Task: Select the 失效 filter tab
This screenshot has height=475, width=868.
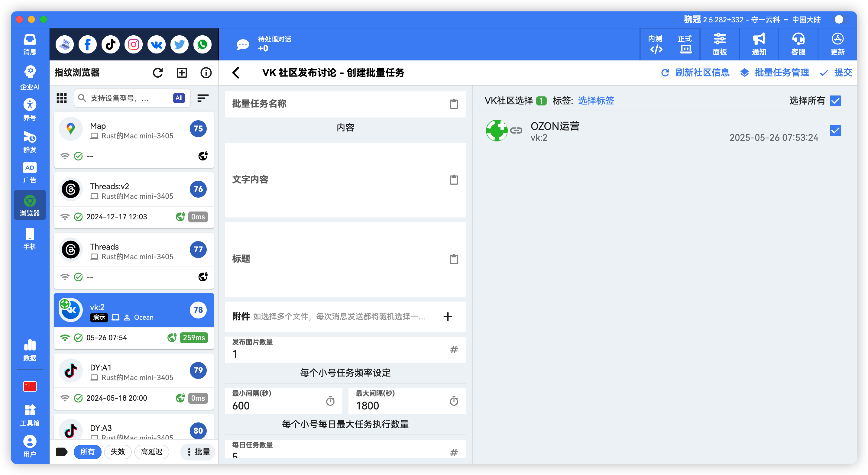Action: pyautogui.click(x=118, y=451)
